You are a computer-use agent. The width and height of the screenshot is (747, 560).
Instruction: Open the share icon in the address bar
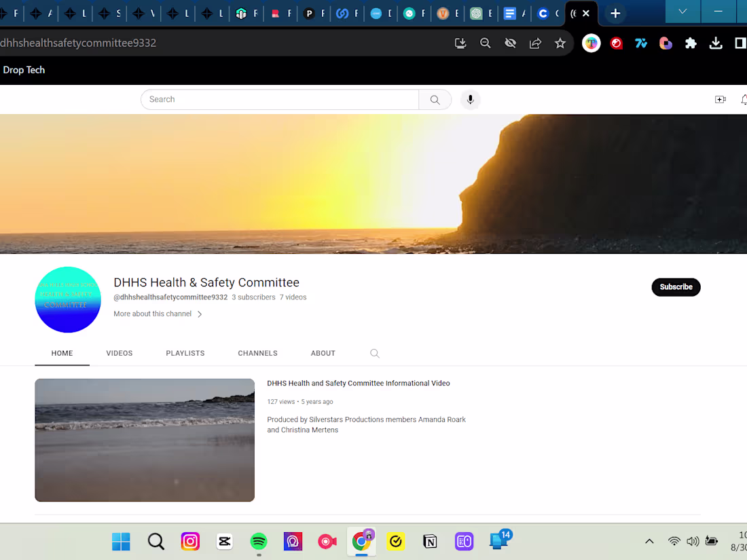pos(535,43)
